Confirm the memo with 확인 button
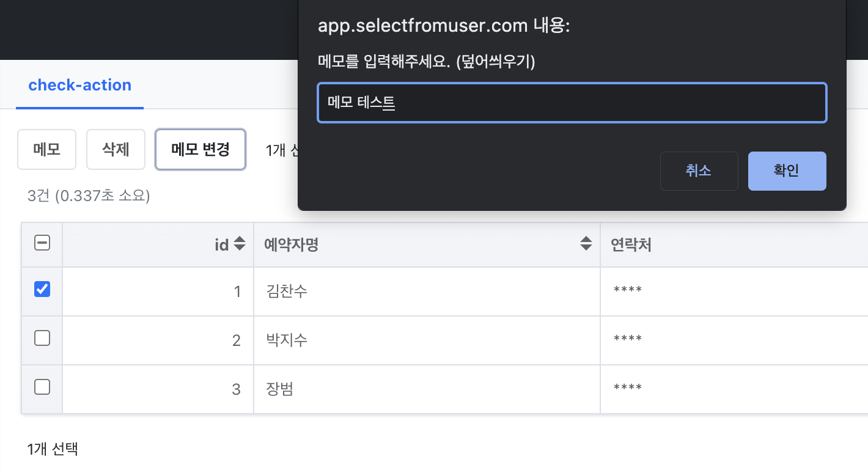 tap(787, 171)
